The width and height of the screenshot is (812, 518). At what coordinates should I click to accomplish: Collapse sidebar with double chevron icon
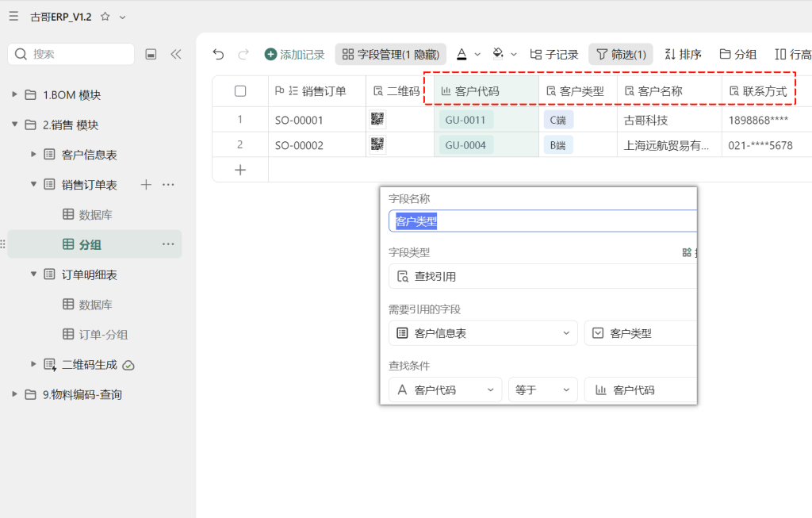(176, 54)
